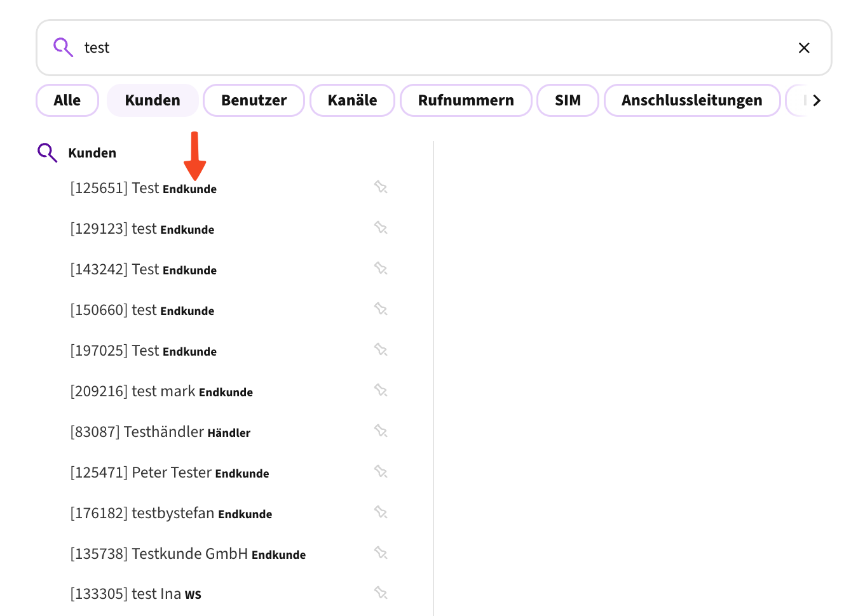Pin the Testkunde GmbH entry

(x=381, y=552)
